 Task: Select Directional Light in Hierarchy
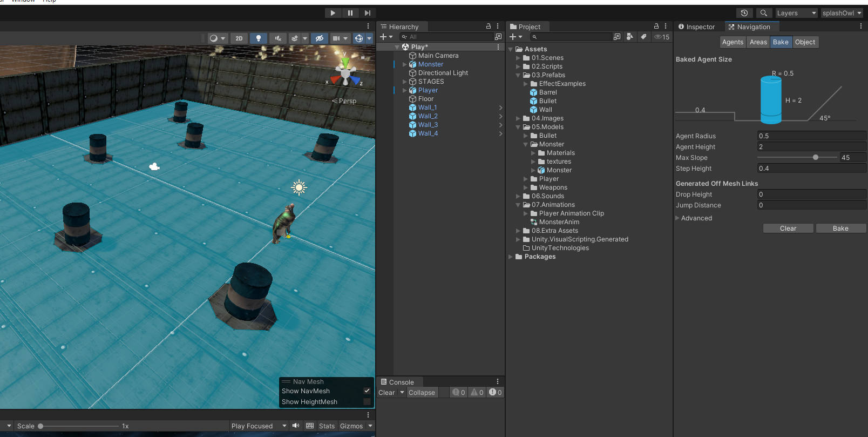443,73
